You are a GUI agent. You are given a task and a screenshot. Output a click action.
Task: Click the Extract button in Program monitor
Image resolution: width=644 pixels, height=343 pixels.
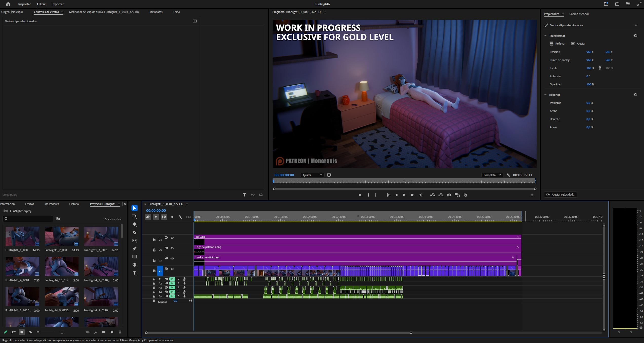click(x=441, y=195)
